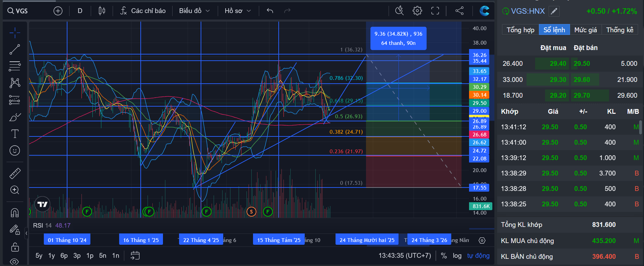Switch to Sổ lệnh tab
The width and height of the screenshot is (644, 266).
pos(554,30)
